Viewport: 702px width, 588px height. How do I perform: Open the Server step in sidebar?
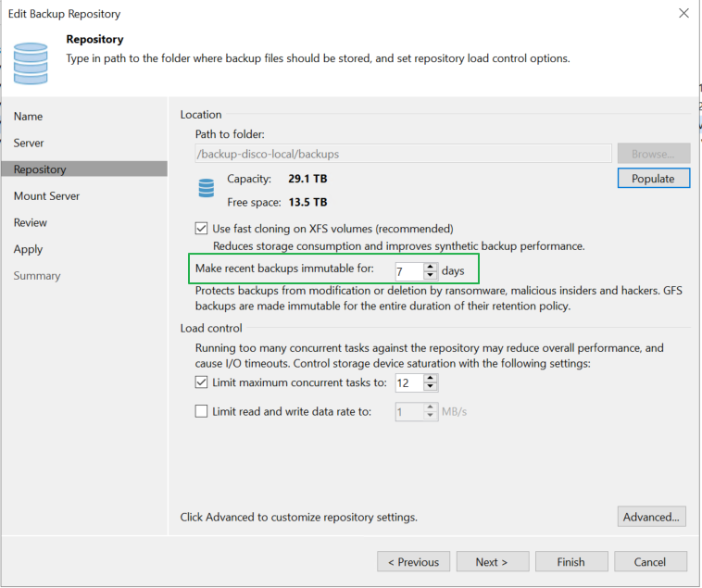29,144
